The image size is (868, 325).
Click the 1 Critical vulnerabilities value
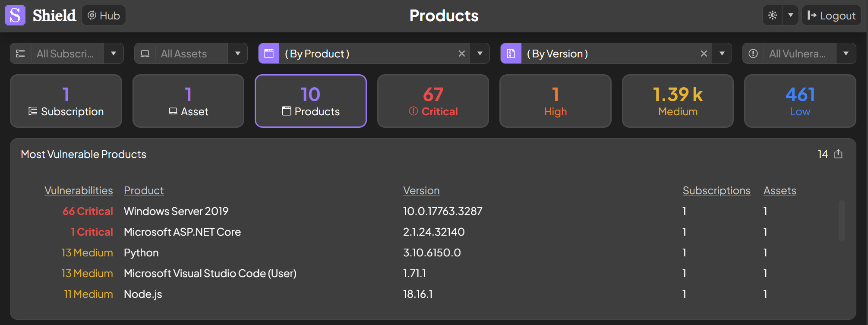pos(92,232)
